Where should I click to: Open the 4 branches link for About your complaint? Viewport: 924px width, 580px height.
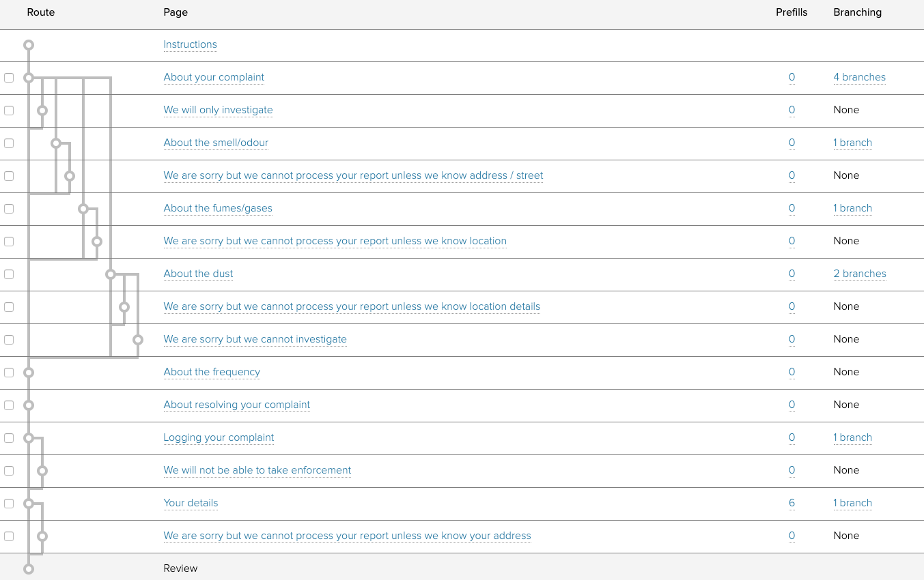coord(859,77)
